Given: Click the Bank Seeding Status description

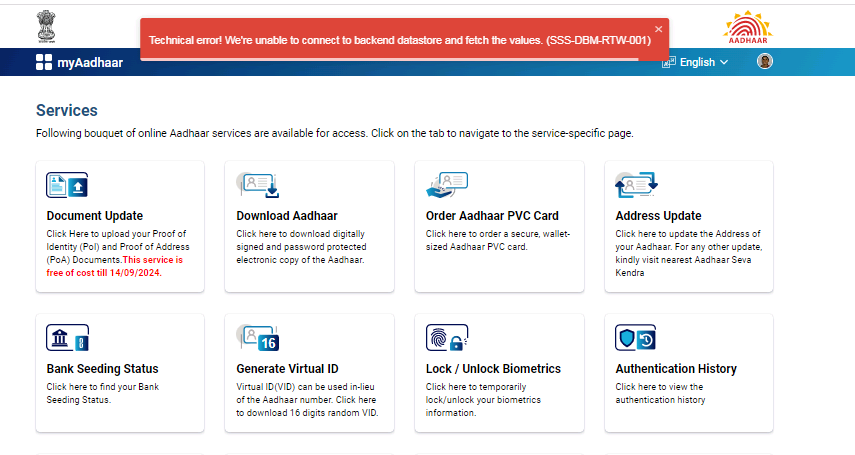Looking at the screenshot, I should click(103, 393).
